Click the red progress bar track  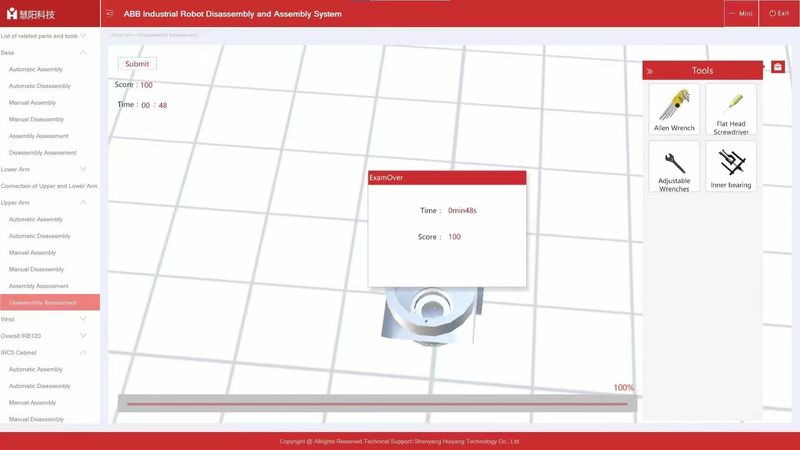377,404
